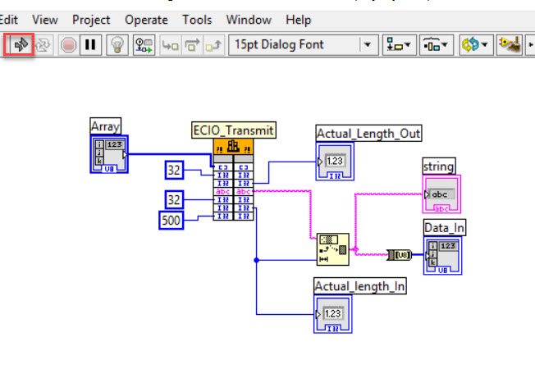This screenshot has height=392, width=535.
Task: Open the Edit menu
Action: point(8,20)
